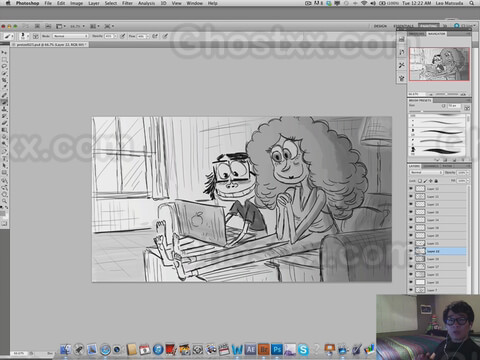Open the layer blend mode Normal dropdown
This screenshot has width=480, height=360.
pyautogui.click(x=426, y=172)
